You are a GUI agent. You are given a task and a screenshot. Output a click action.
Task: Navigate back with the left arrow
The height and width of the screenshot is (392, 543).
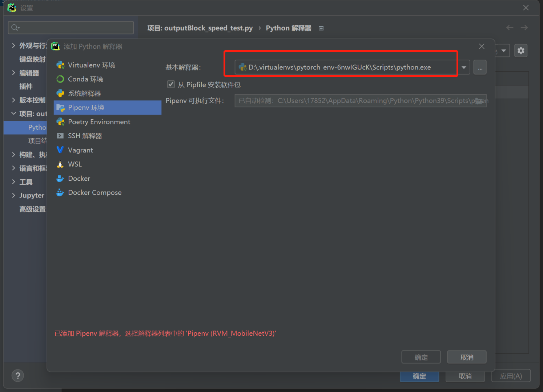pos(510,28)
